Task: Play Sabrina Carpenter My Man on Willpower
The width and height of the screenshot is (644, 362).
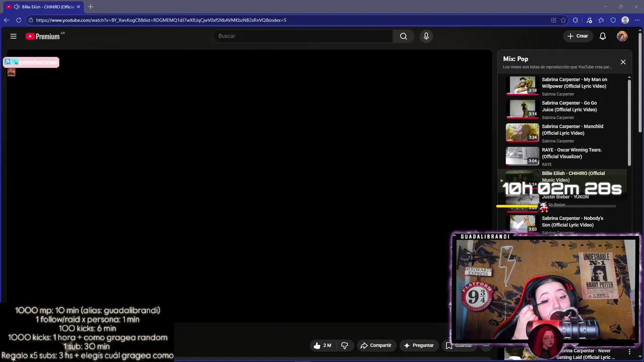Action: tap(563, 86)
